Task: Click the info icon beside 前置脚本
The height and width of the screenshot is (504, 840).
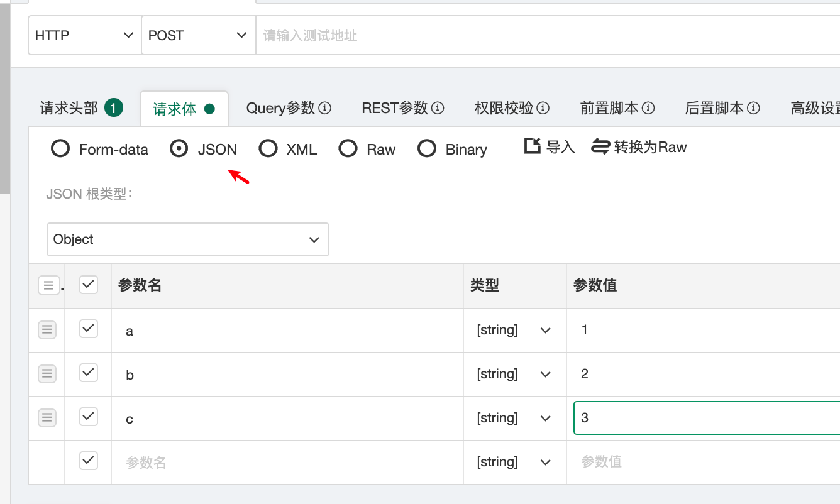Action: tap(649, 108)
